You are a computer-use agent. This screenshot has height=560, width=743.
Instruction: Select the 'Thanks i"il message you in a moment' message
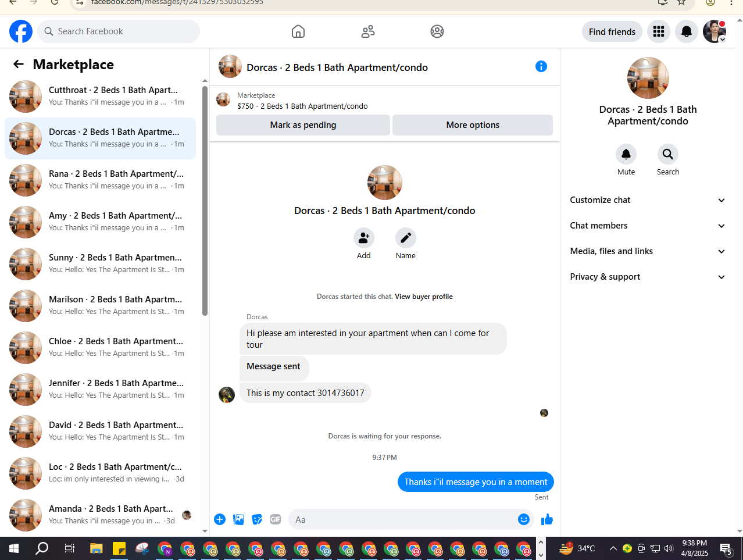point(476,481)
